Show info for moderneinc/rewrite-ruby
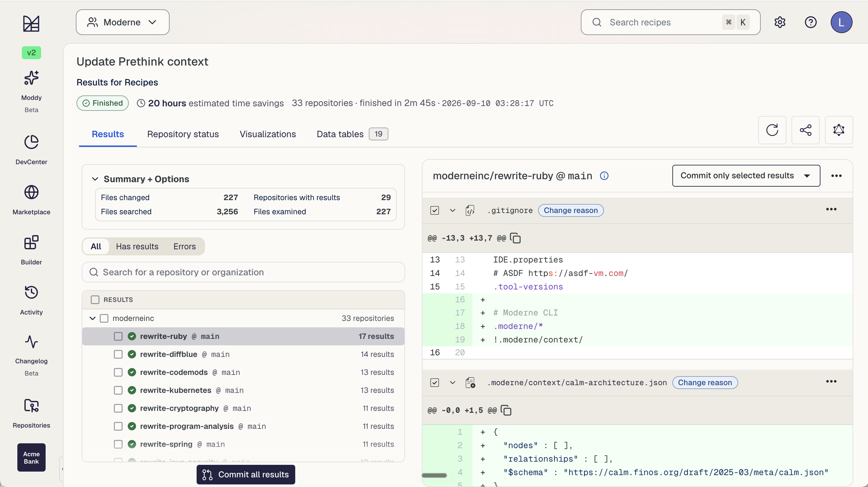 pyautogui.click(x=604, y=176)
